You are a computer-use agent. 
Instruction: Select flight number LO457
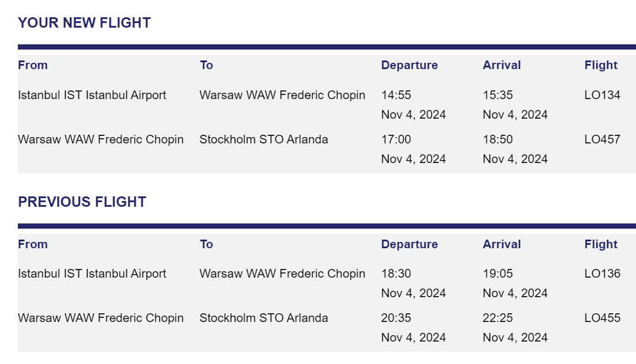602,139
